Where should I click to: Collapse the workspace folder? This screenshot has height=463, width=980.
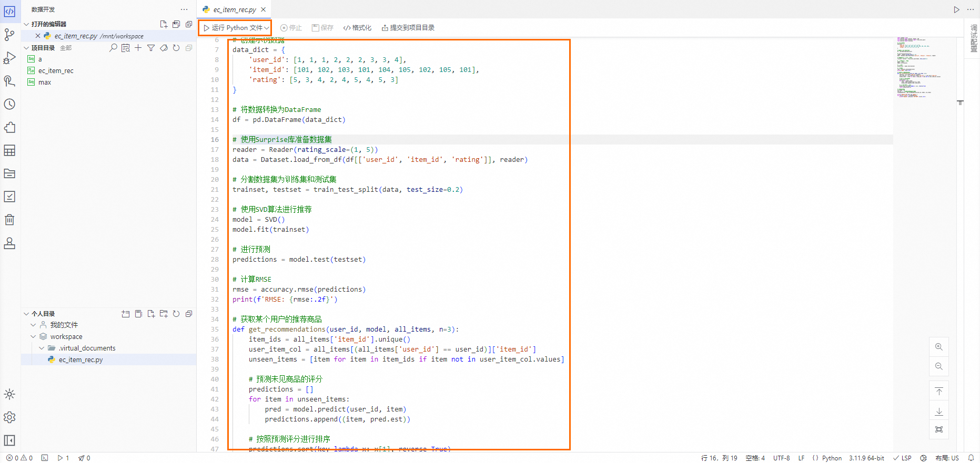point(33,337)
